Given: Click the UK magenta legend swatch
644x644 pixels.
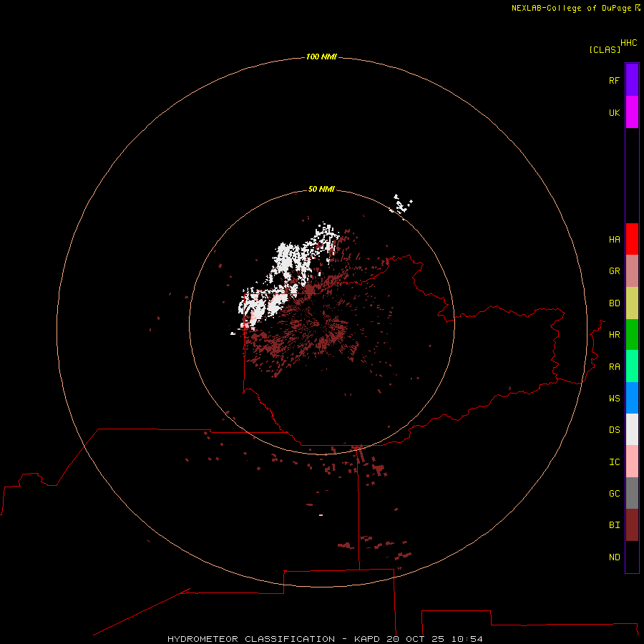Looking at the screenshot, I should (x=632, y=112).
